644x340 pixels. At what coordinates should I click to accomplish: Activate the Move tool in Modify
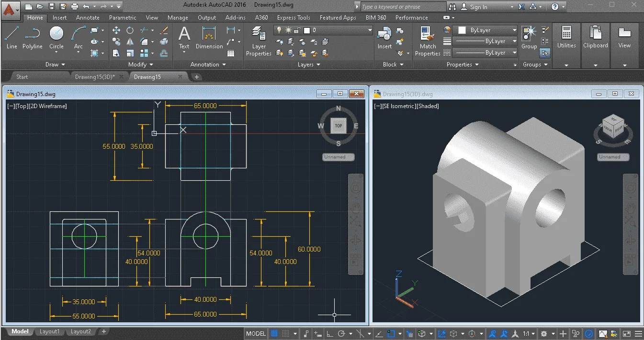click(x=116, y=30)
